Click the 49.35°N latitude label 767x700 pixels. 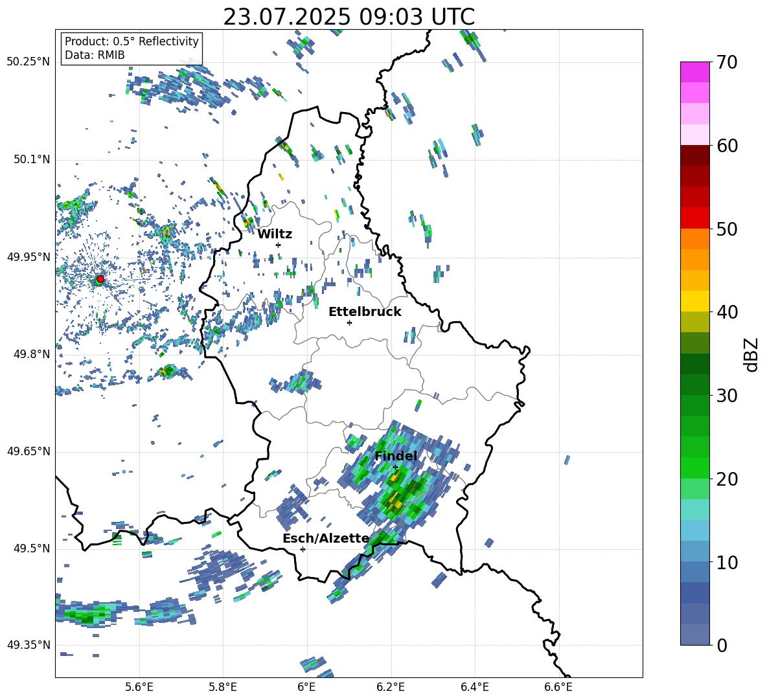[29, 645]
